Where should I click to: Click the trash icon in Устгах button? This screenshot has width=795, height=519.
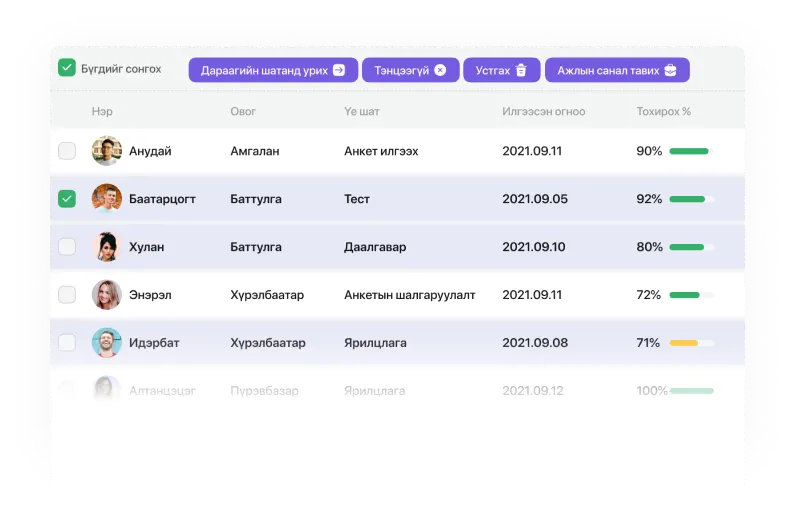tap(521, 70)
